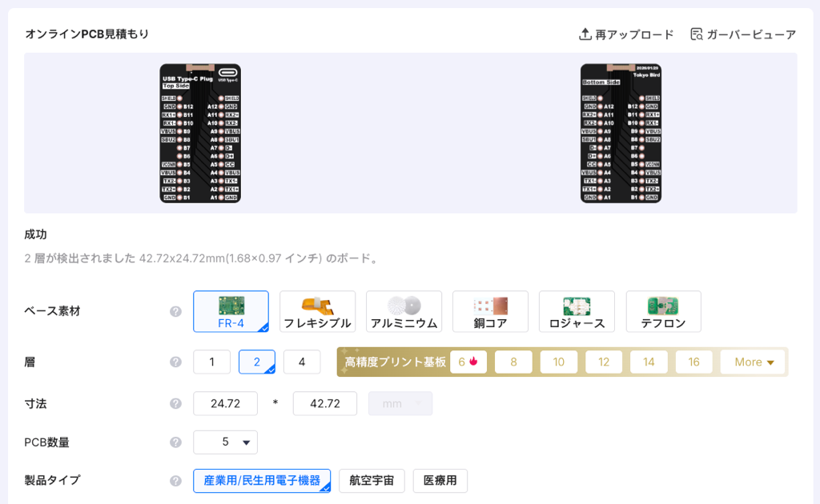
Task: Select ロジャース base material
Action: pos(577,311)
